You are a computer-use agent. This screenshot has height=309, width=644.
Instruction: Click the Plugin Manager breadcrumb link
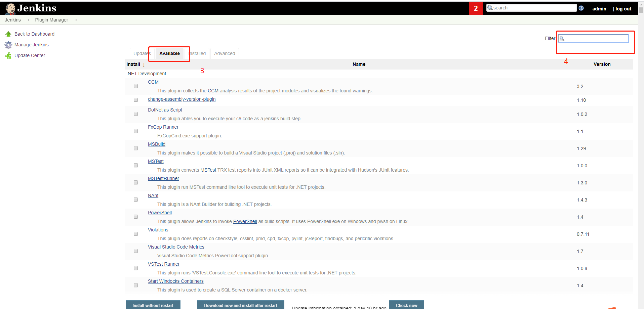click(x=51, y=20)
